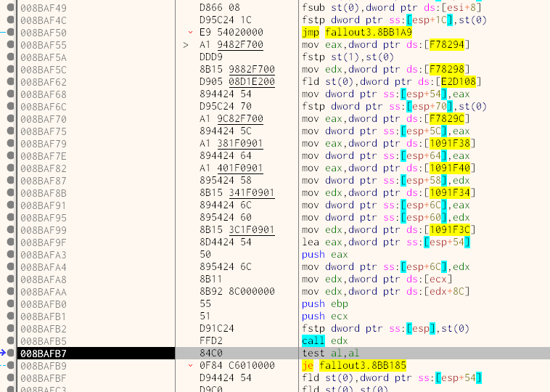This screenshot has height=392, width=550.
Task: Select address 008BAFB1
Action: (x=44, y=317)
